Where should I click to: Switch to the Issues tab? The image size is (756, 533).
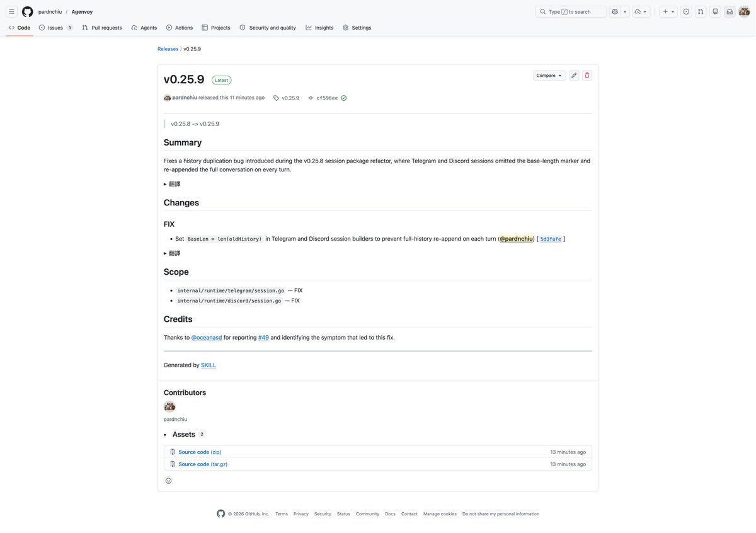tap(55, 28)
